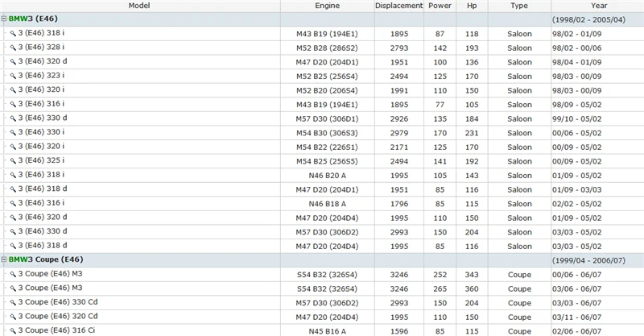Select model name 3 (E46) 323 i

[41, 76]
